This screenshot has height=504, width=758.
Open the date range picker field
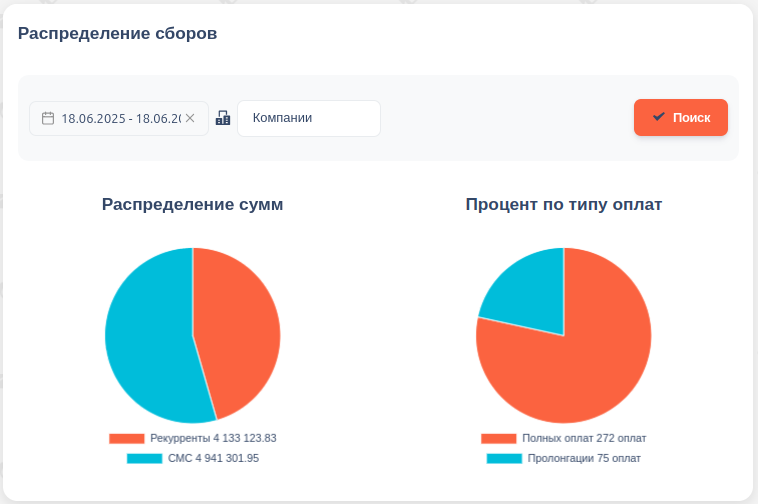tap(120, 118)
